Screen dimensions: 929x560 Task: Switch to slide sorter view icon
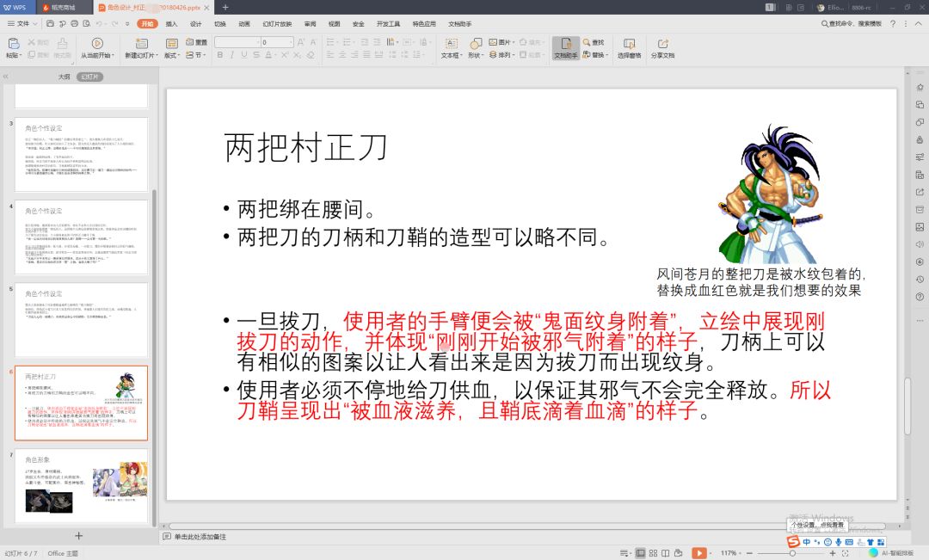point(653,553)
